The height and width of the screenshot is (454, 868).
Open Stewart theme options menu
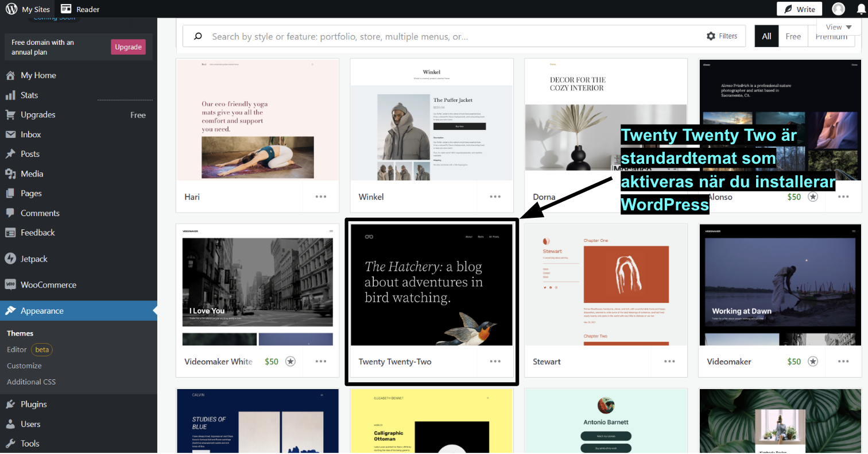pyautogui.click(x=669, y=361)
